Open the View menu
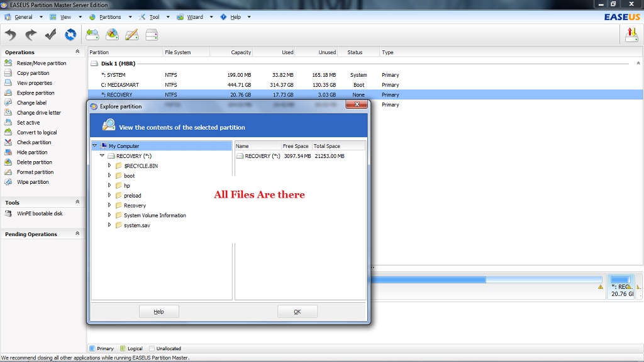The width and height of the screenshot is (644, 362). tap(65, 17)
